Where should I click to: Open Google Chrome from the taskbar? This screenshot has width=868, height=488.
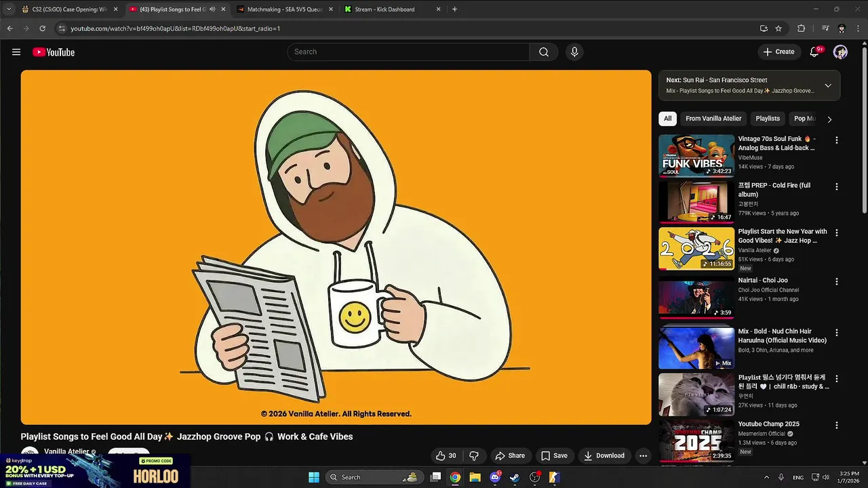click(455, 477)
